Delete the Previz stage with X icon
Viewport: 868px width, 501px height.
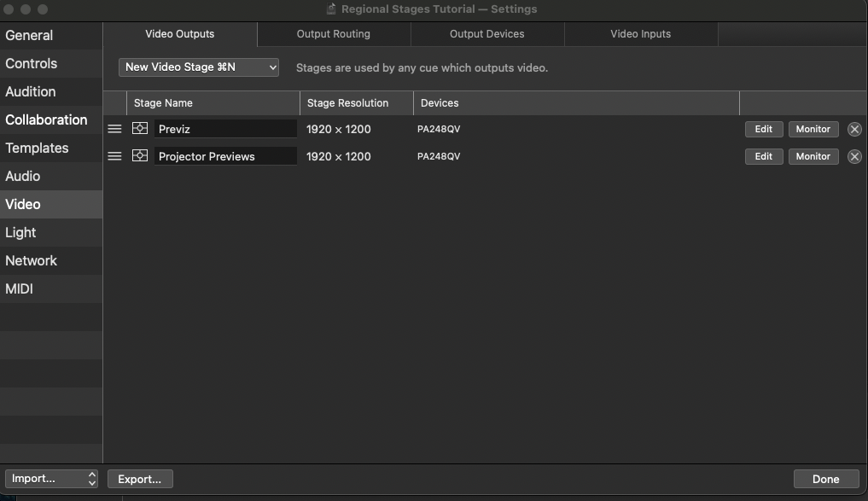pyautogui.click(x=854, y=130)
